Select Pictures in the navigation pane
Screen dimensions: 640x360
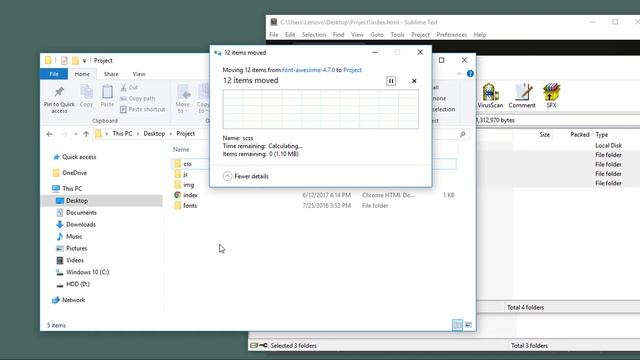pyautogui.click(x=71, y=248)
